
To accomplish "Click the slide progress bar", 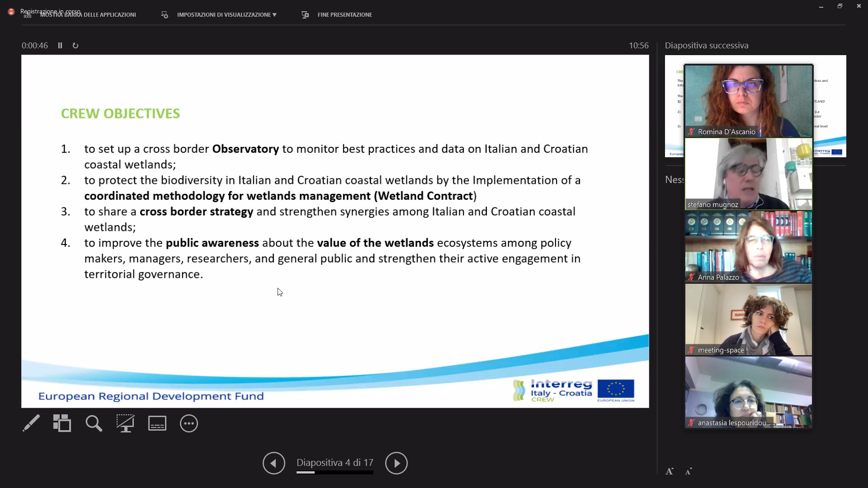I will coord(335,473).
